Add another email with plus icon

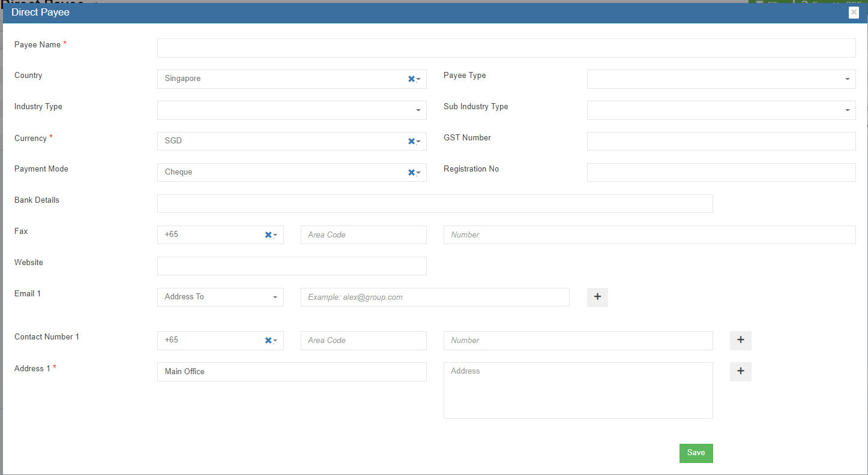[x=597, y=297]
